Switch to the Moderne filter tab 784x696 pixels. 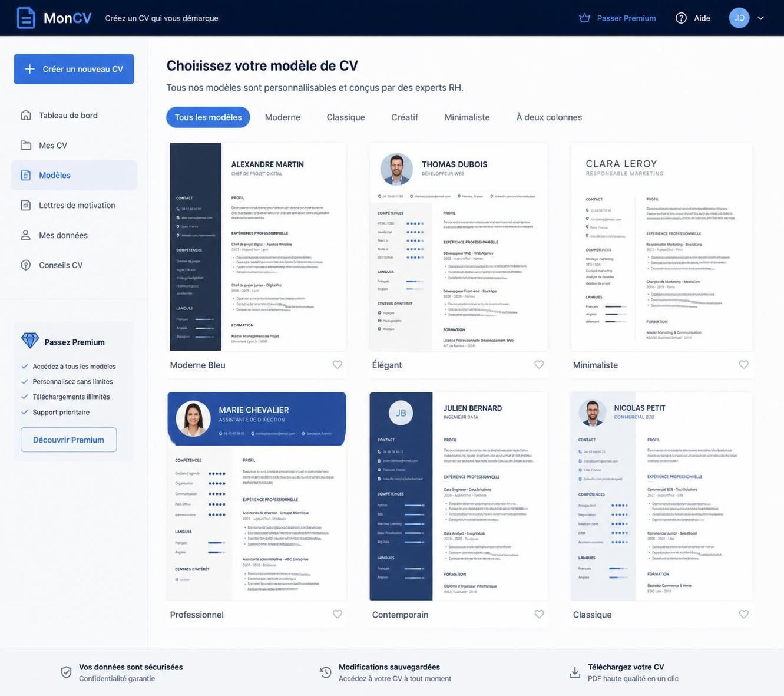[283, 117]
